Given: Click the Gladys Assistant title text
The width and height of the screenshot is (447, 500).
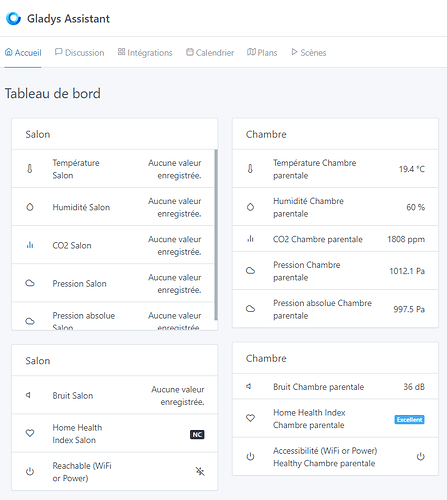Looking at the screenshot, I should (68, 19).
